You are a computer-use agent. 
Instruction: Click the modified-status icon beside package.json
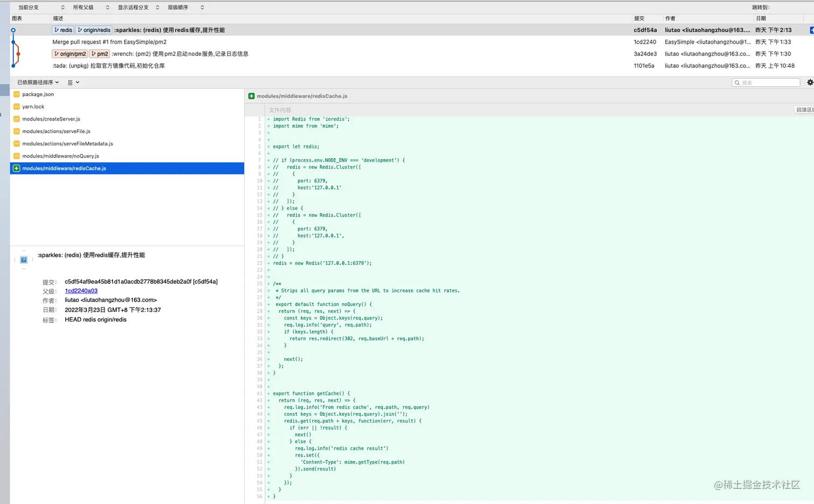17,94
